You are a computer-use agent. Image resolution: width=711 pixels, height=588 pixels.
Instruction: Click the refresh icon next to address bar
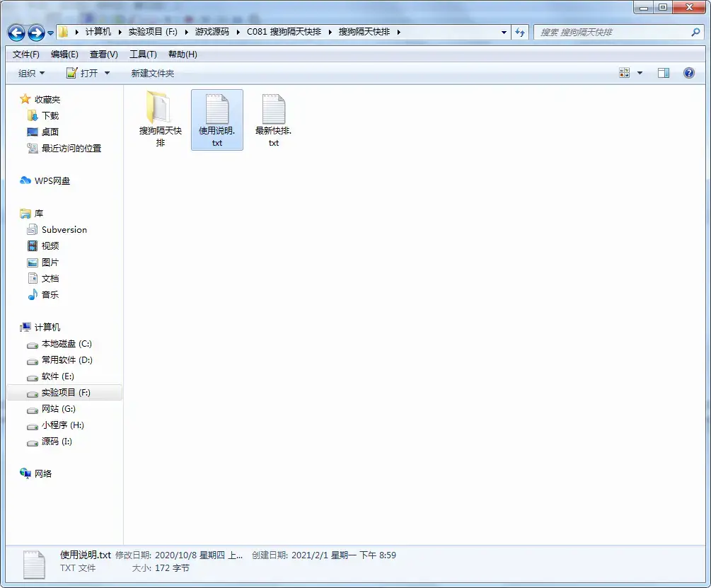tap(520, 32)
